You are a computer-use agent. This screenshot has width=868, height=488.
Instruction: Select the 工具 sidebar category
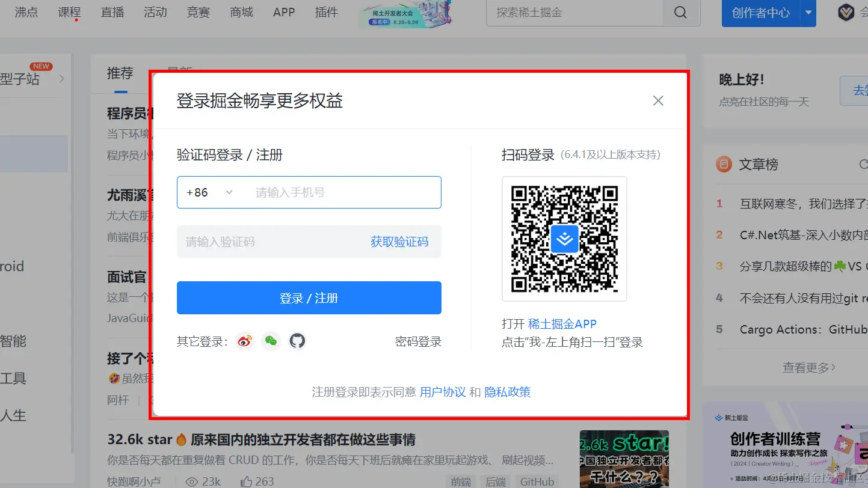point(13,378)
